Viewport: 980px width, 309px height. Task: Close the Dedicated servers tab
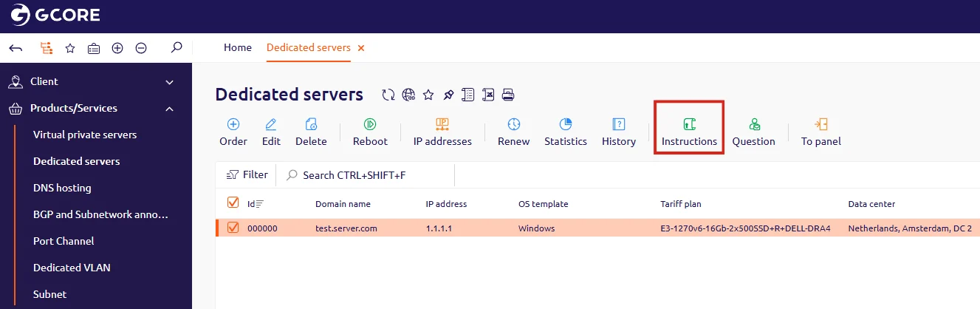click(361, 48)
